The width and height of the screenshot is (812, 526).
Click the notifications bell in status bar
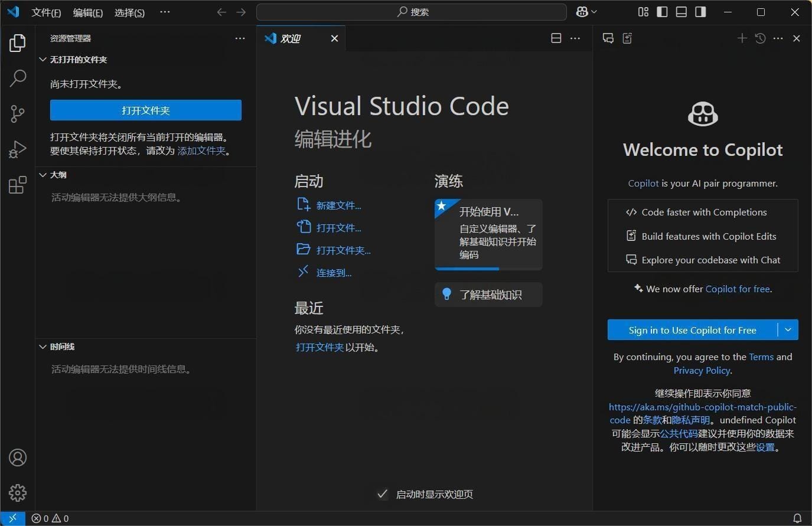797,518
